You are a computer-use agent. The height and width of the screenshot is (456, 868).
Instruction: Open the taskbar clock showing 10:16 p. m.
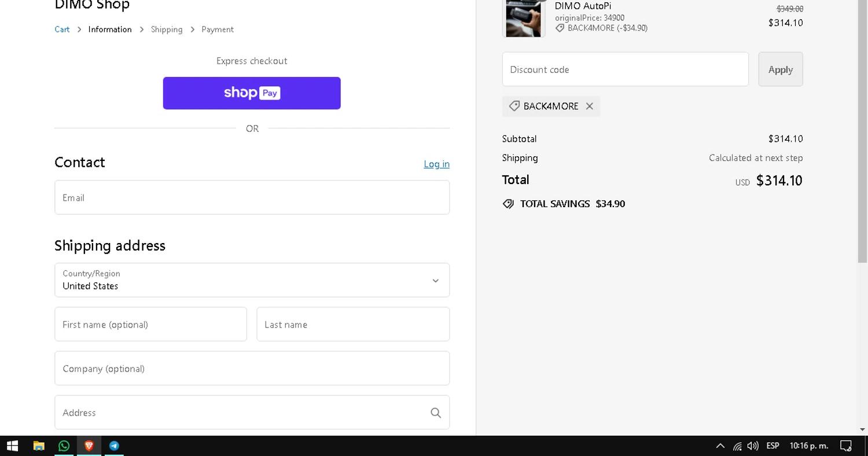click(x=809, y=446)
